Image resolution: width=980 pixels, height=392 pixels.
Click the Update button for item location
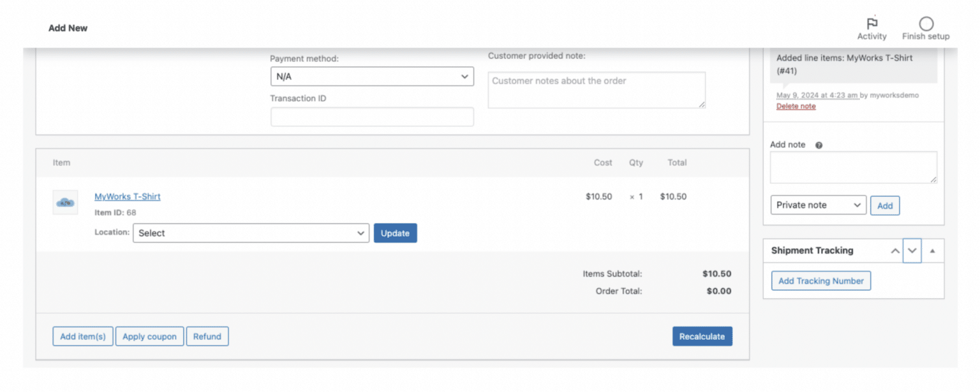click(x=395, y=233)
